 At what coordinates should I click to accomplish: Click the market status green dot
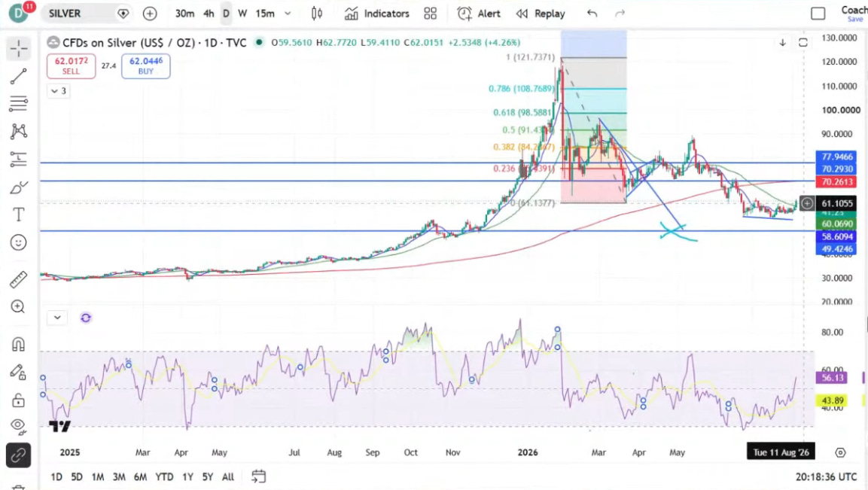tap(258, 42)
